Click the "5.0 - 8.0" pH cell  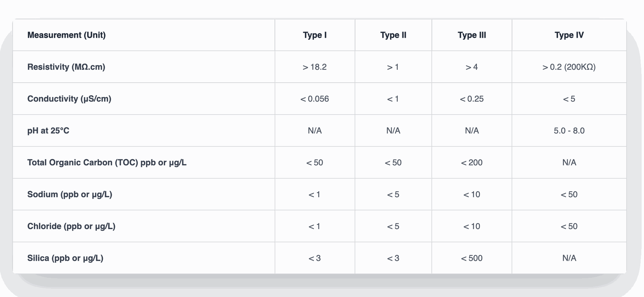point(569,131)
